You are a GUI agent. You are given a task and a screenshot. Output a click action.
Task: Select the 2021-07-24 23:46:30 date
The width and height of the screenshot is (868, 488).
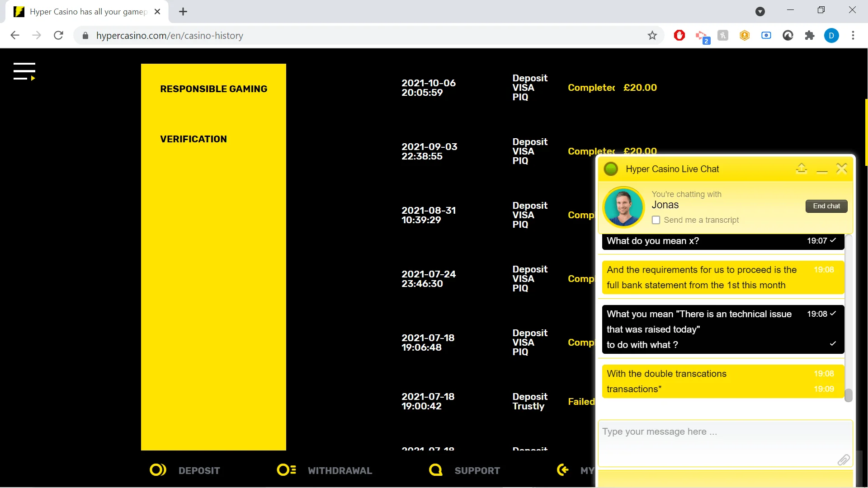(429, 279)
